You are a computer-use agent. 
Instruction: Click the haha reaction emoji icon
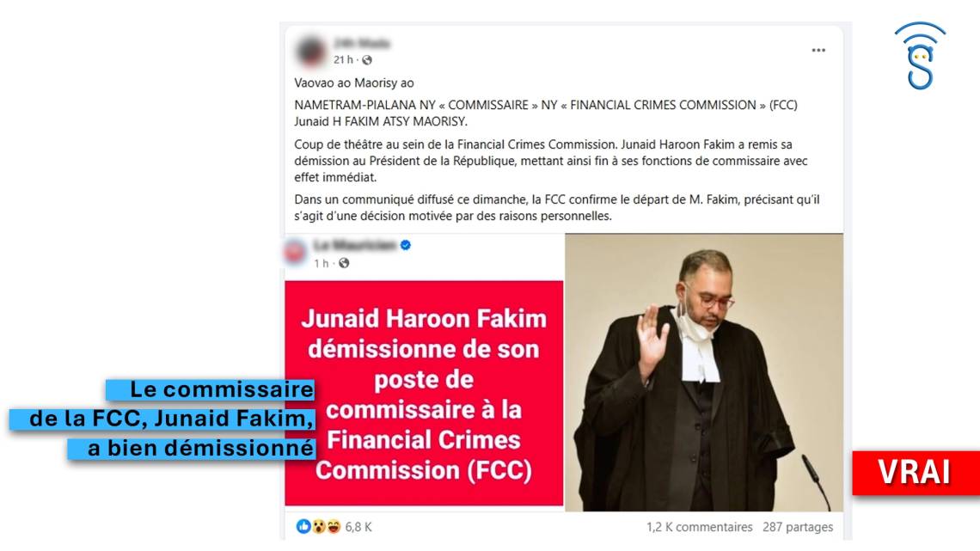click(334, 527)
